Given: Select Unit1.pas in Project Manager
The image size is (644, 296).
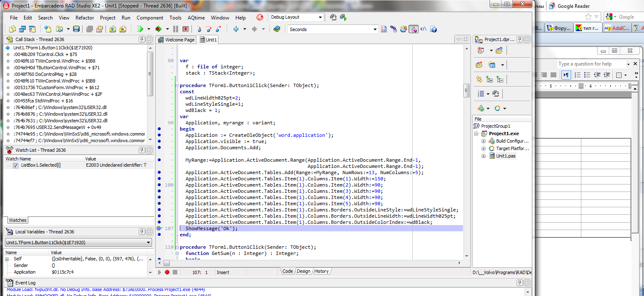Looking at the screenshot, I should [x=506, y=156].
